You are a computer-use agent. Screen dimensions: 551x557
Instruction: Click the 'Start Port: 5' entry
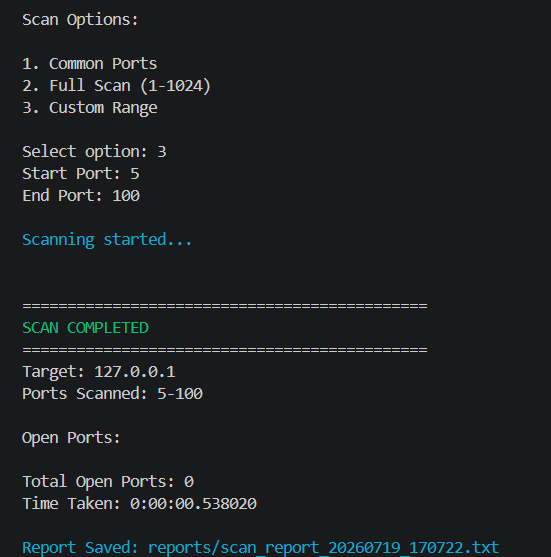[81, 174]
